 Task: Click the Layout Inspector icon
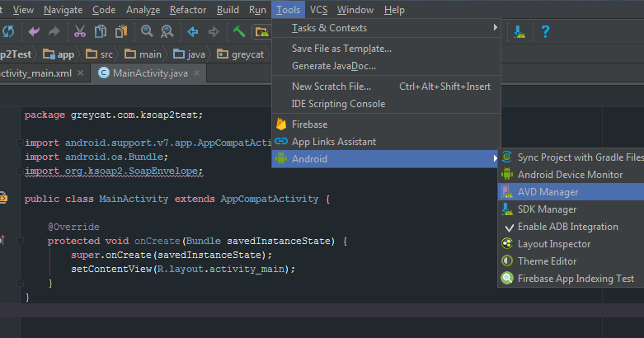pos(507,243)
